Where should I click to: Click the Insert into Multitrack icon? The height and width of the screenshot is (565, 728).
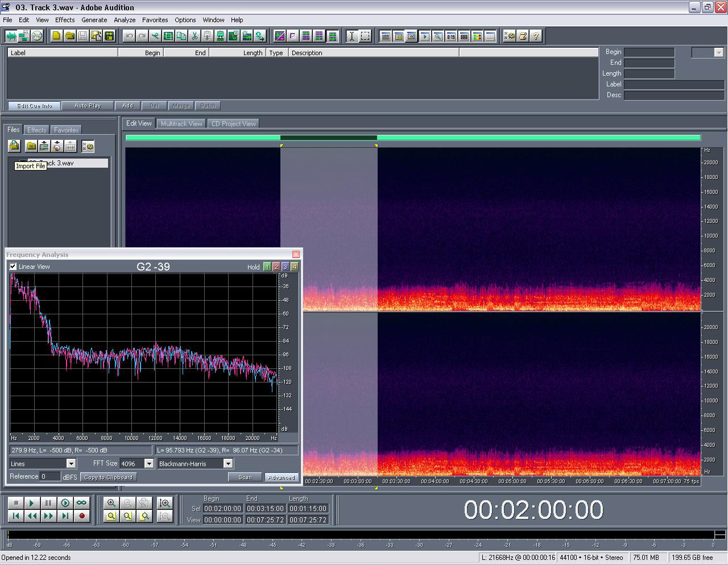[x=44, y=146]
